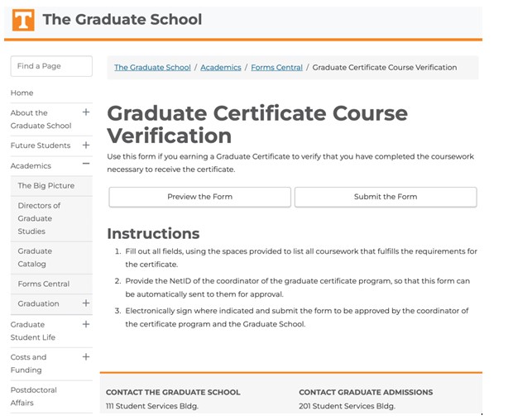The height and width of the screenshot is (420, 513).
Task: Open Postdoctoral Affairs in the sidebar
Action: pos(33,396)
